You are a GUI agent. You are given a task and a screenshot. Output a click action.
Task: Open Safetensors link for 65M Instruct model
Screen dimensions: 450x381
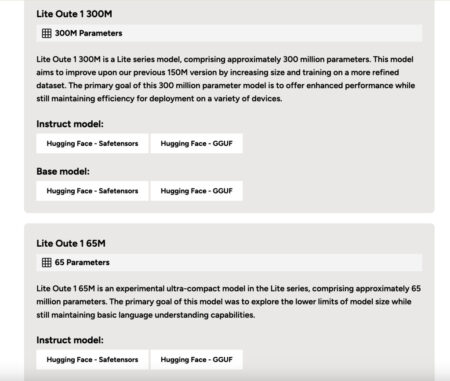pyautogui.click(x=92, y=359)
